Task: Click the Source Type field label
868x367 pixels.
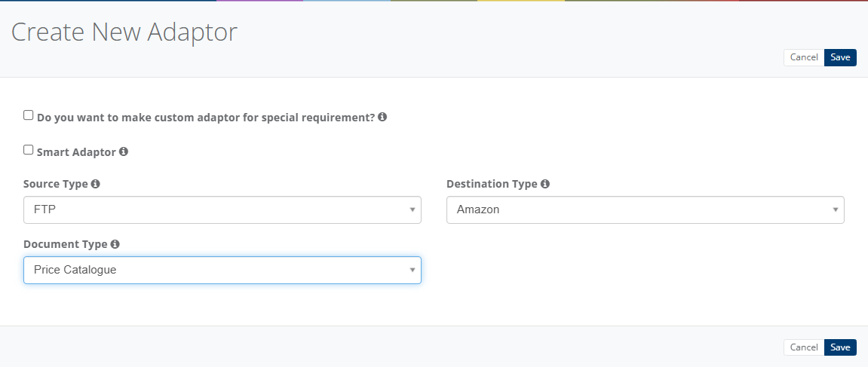Action: [56, 184]
